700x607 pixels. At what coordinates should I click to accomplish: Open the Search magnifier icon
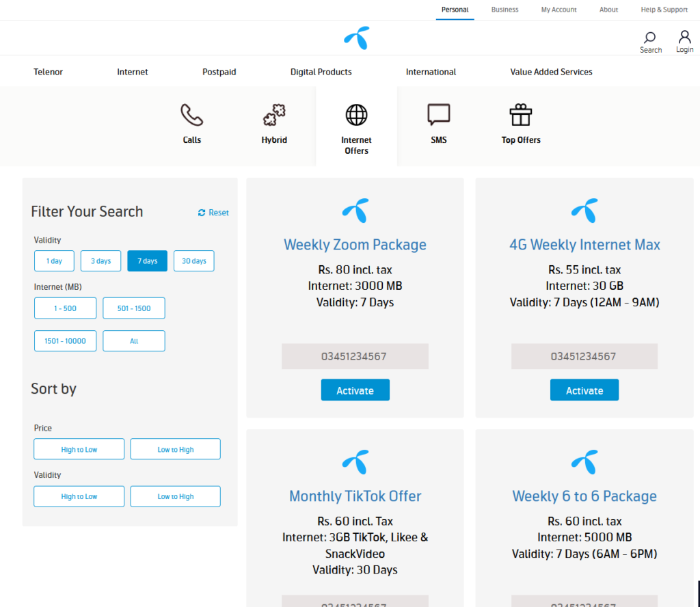click(650, 37)
